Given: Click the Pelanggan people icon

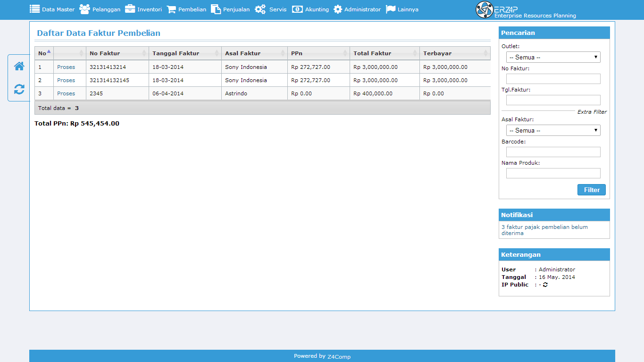Looking at the screenshot, I should pos(84,9).
